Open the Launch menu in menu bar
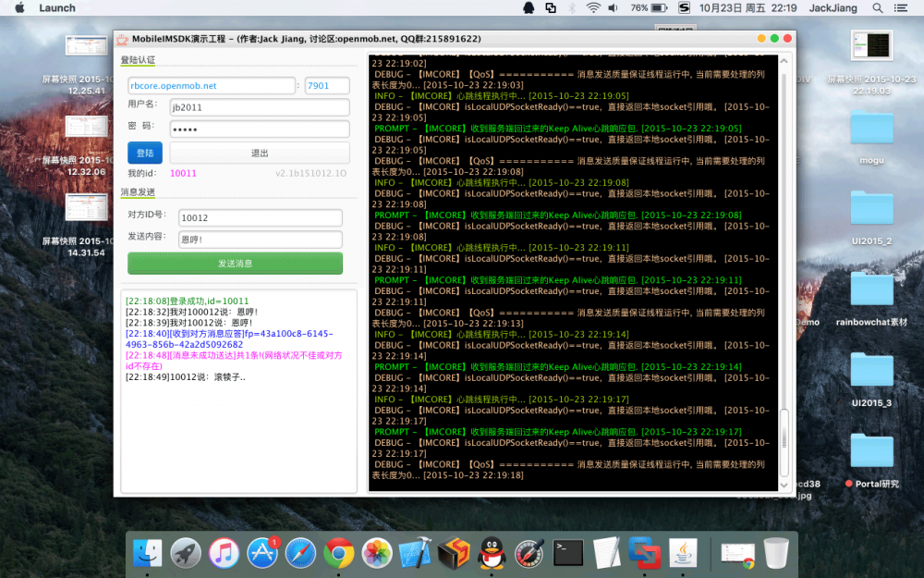This screenshot has width=924, height=578. (x=57, y=7)
